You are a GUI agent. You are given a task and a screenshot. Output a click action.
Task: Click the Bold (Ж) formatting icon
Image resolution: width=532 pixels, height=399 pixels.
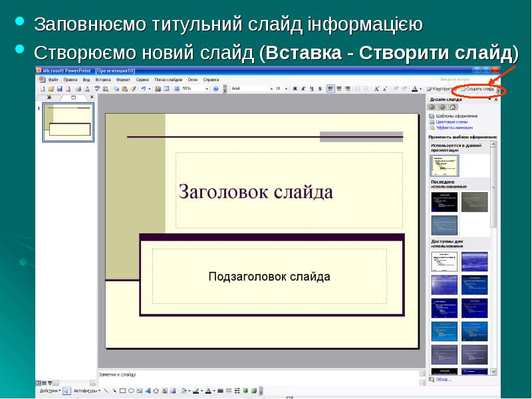pyautogui.click(x=295, y=88)
